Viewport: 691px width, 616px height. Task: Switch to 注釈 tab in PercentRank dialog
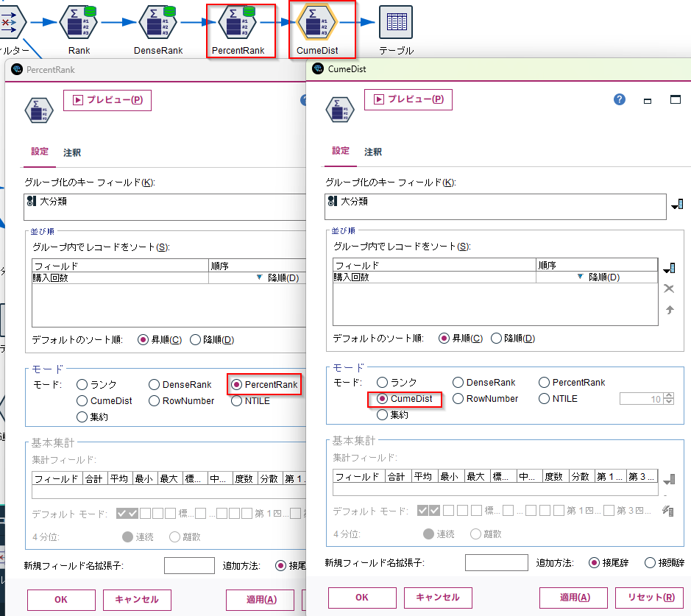(72, 153)
